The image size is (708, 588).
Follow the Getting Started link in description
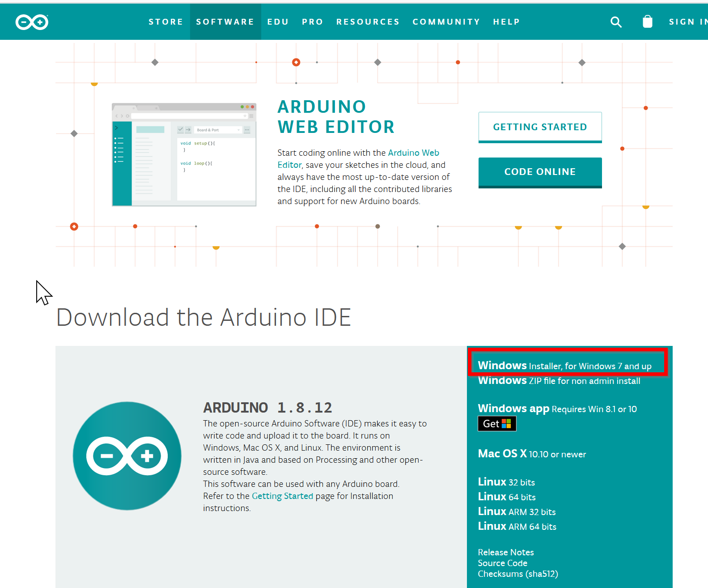pos(282,496)
